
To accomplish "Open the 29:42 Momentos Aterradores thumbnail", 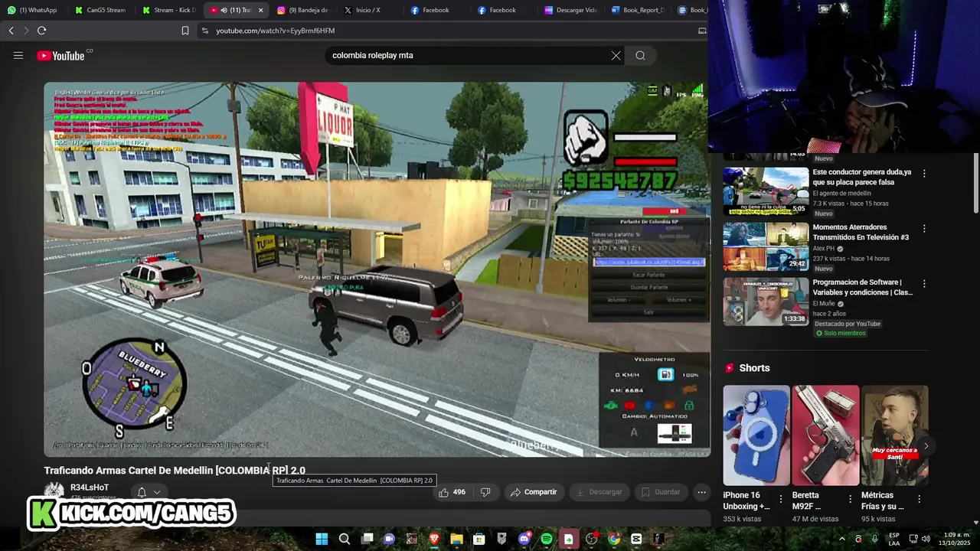I will (x=766, y=246).
